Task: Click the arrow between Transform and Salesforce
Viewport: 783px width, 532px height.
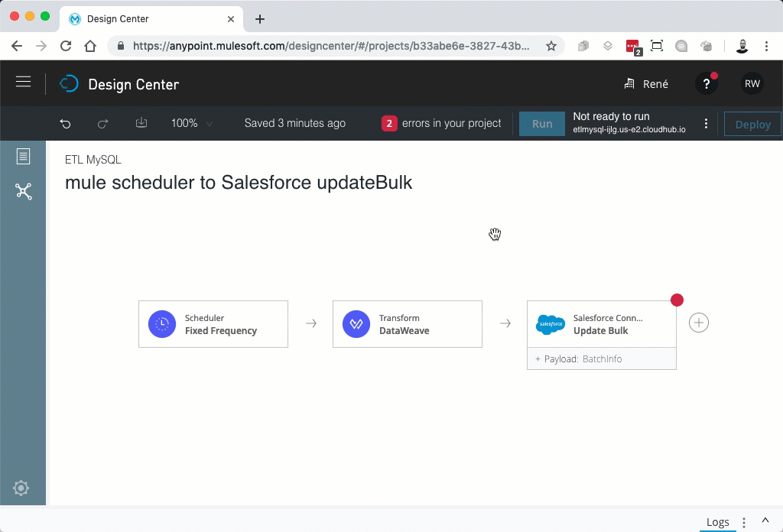Action: tap(505, 323)
